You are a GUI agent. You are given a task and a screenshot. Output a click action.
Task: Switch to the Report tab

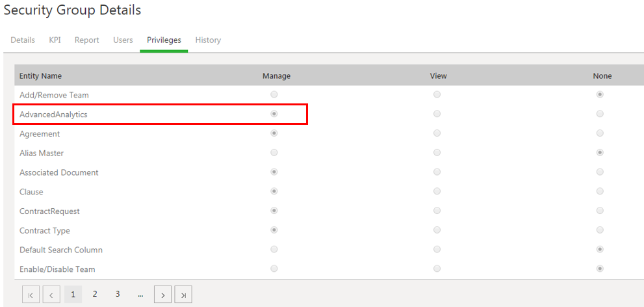point(86,40)
